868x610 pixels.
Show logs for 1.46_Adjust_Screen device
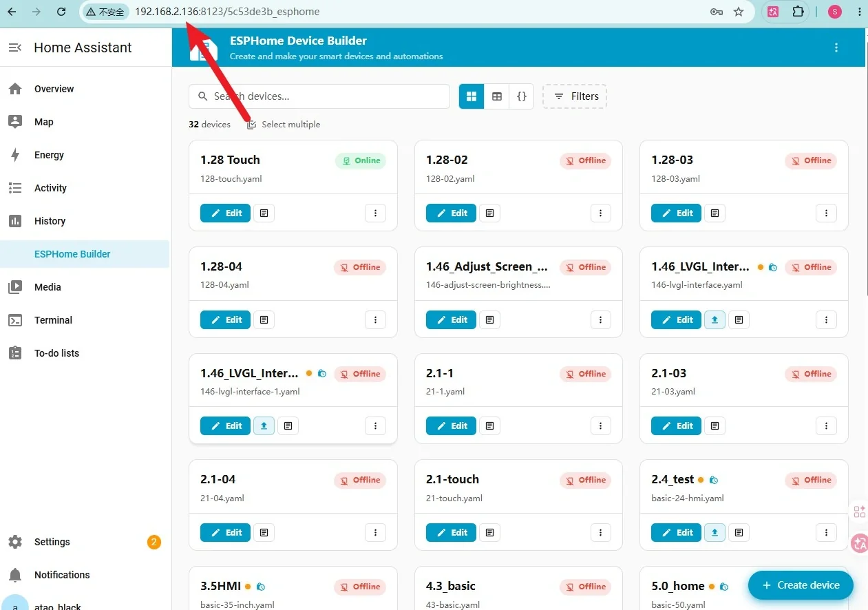click(x=489, y=319)
